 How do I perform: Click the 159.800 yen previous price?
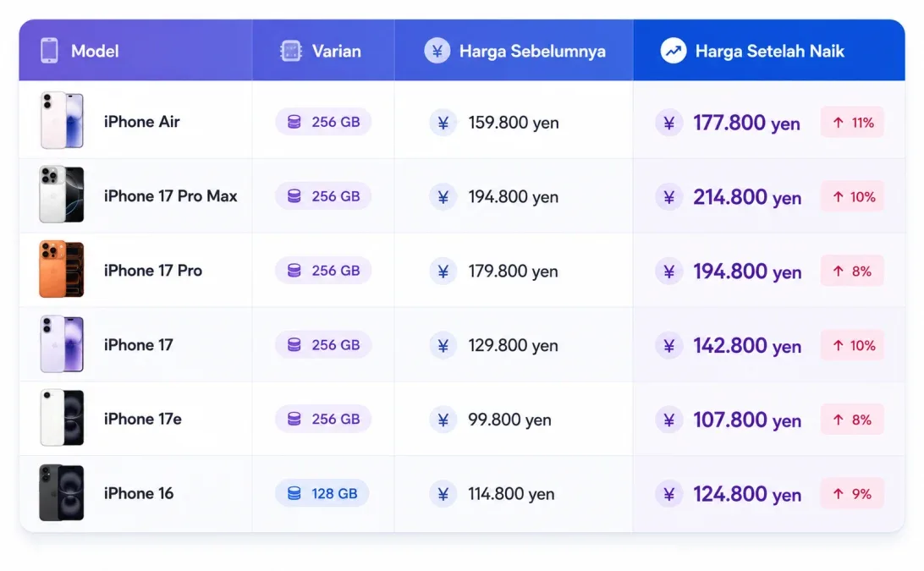[x=514, y=123]
